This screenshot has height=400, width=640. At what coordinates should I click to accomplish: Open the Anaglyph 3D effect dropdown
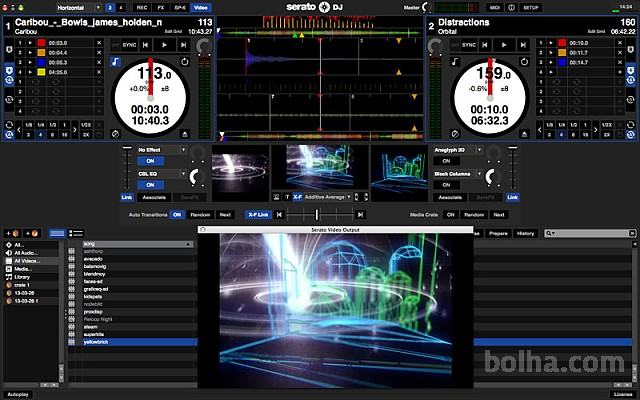point(458,150)
